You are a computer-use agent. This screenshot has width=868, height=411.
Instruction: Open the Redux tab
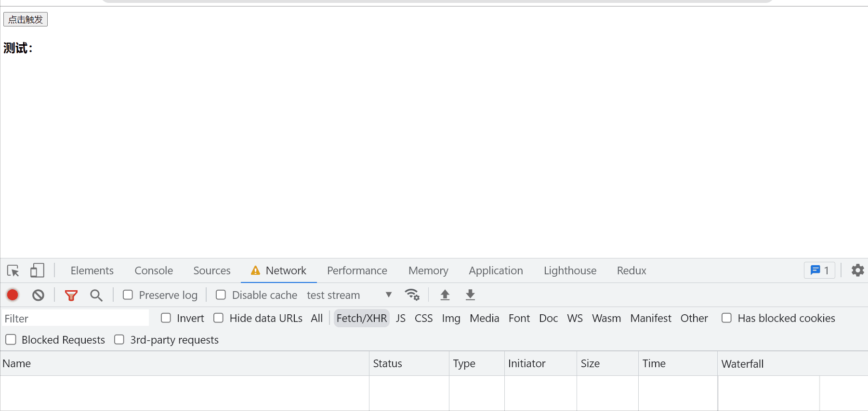tap(631, 270)
